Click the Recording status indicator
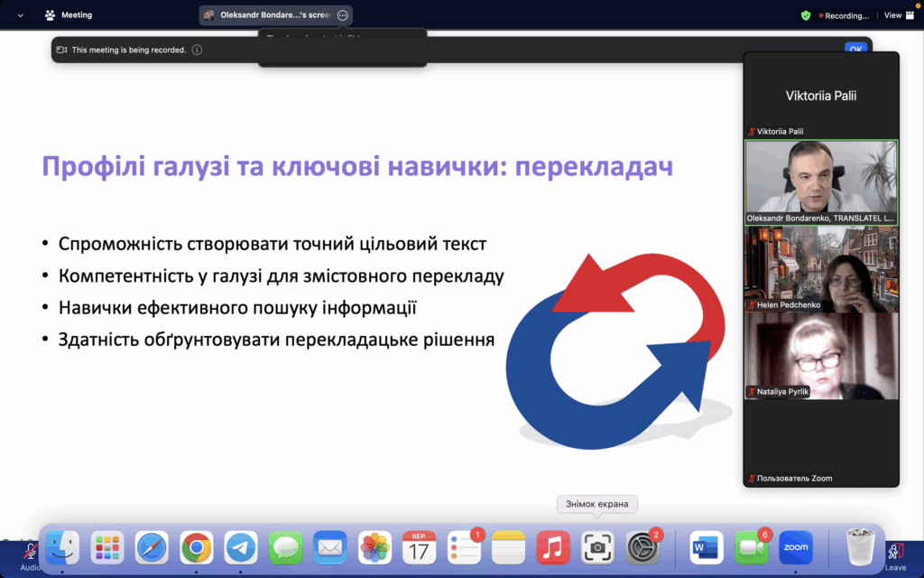The width and height of the screenshot is (924, 578). point(843,15)
